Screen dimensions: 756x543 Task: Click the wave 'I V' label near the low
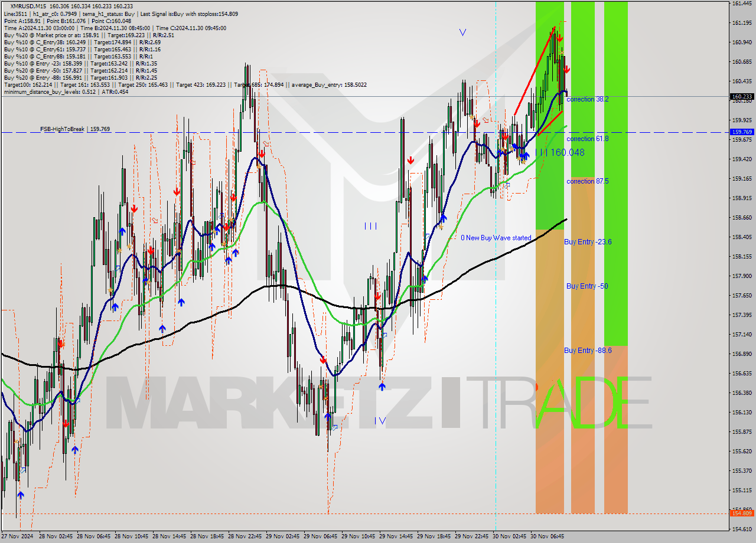(x=380, y=421)
